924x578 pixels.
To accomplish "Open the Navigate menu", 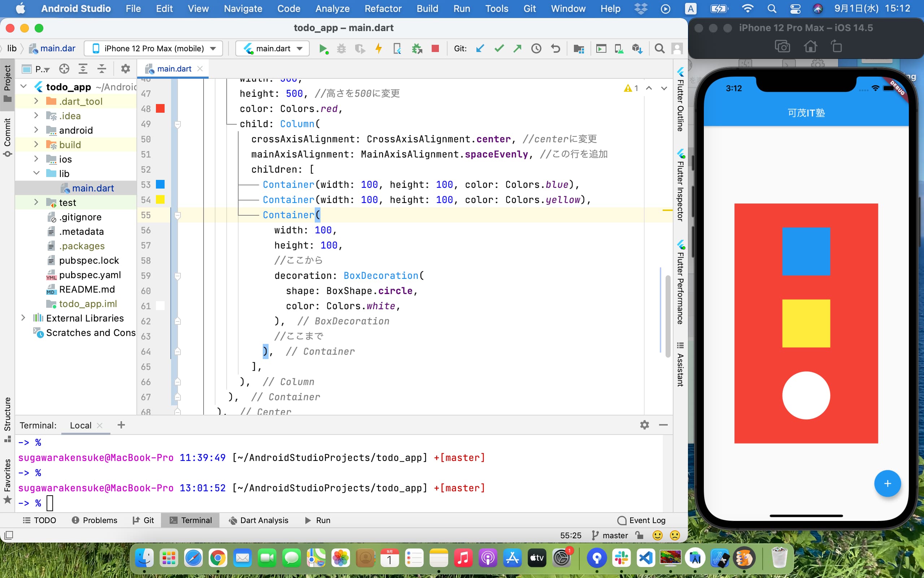I will point(243,8).
